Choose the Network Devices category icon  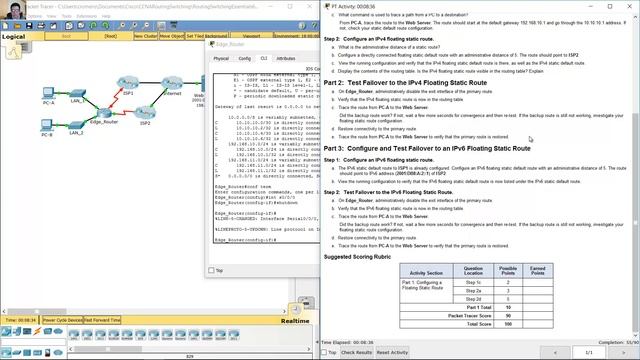6,331
